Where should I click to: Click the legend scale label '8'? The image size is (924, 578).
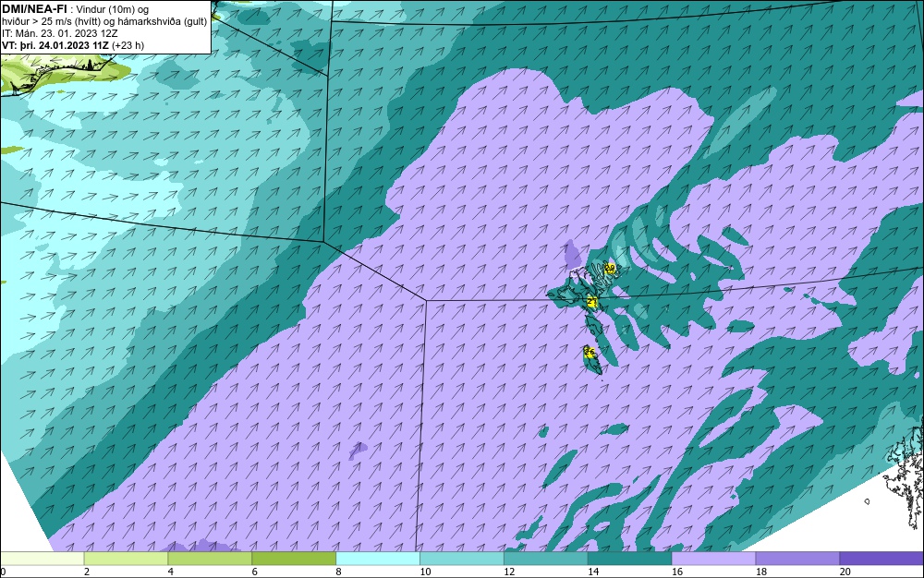point(339,572)
